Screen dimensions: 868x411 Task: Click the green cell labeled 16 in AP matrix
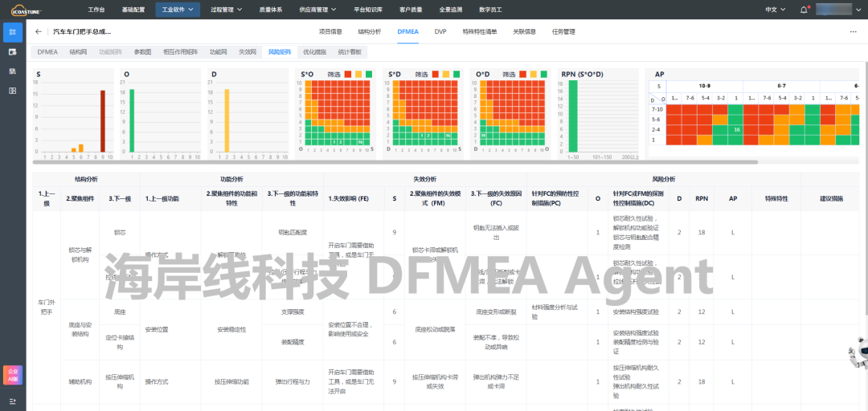(x=736, y=129)
